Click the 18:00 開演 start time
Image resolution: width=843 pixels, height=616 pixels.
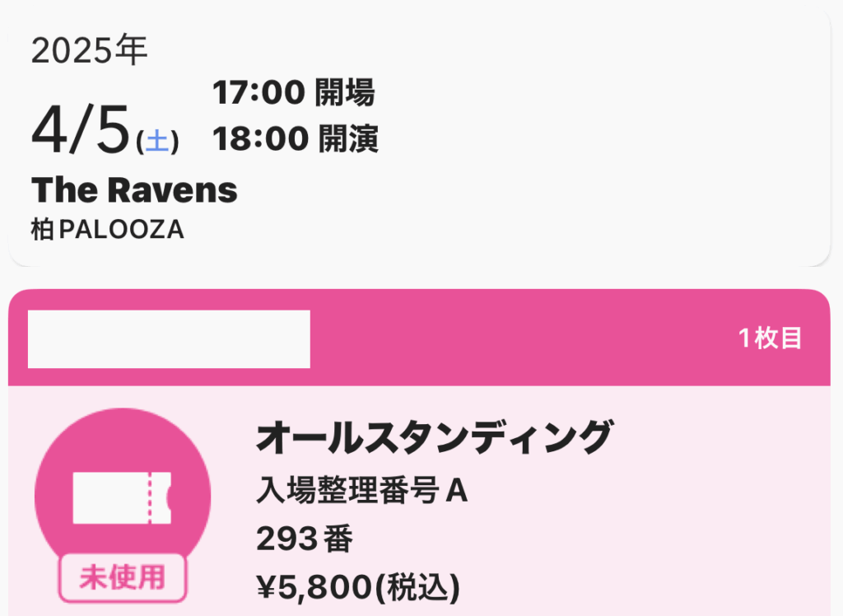296,139
